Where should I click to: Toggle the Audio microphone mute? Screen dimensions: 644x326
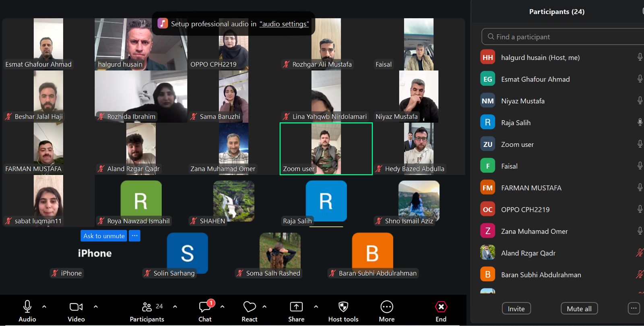click(x=27, y=307)
